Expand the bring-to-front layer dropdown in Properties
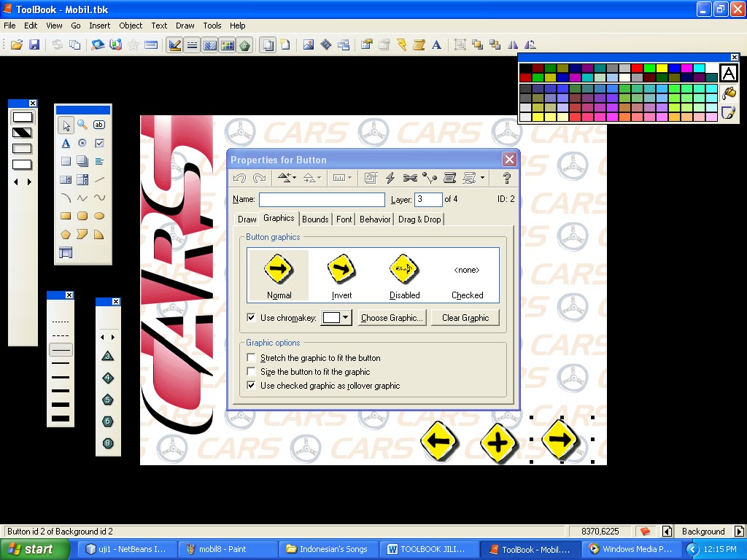The height and width of the screenshot is (560, 747). pos(295,178)
